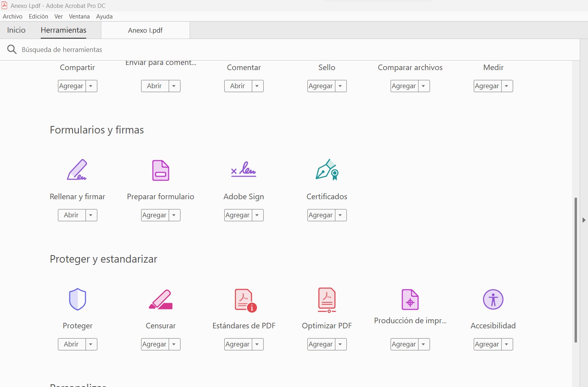The image size is (588, 387).
Task: Select the Preparar formulario icon
Action: 160,170
